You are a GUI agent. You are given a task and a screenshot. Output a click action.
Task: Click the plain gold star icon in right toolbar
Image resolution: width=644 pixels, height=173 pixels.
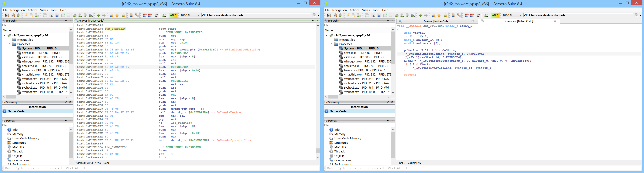[x=439, y=15]
